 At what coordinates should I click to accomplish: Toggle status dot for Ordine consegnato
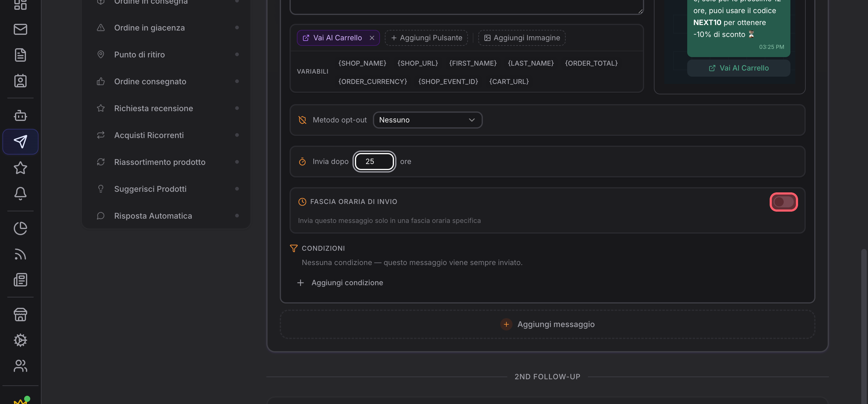coord(237,81)
